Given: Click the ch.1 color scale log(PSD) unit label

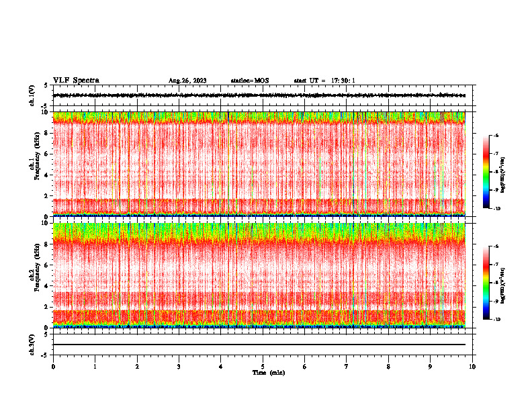Looking at the screenshot, I should click(503, 175).
